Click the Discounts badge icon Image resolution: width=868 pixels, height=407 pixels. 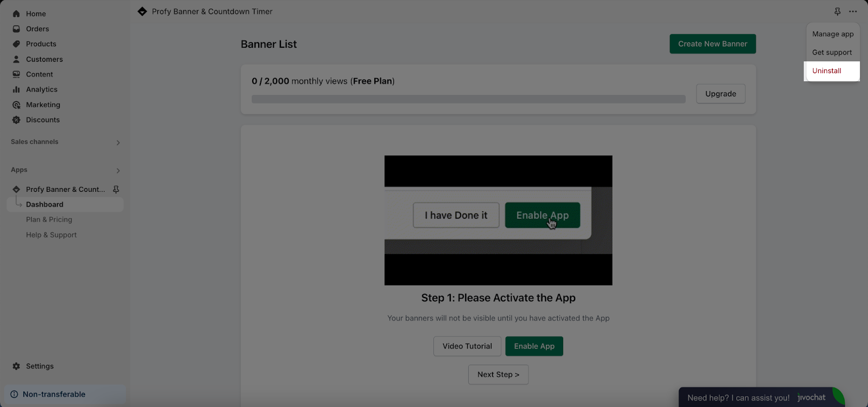pos(16,120)
